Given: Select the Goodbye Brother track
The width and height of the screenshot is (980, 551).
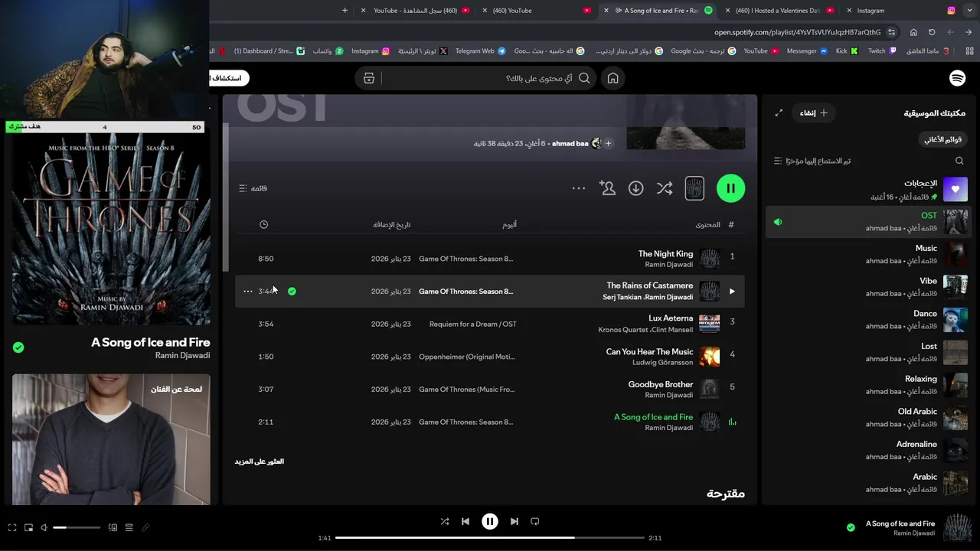Looking at the screenshot, I should pos(490,389).
